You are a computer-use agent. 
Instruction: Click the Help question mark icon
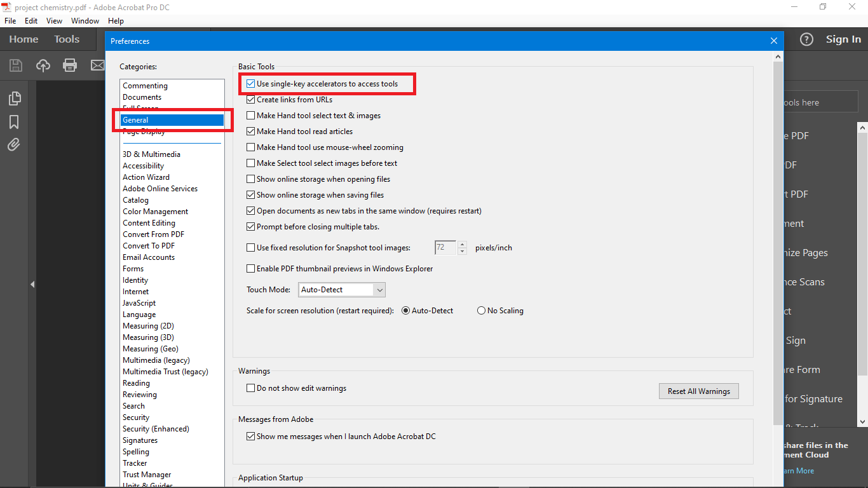click(x=806, y=39)
